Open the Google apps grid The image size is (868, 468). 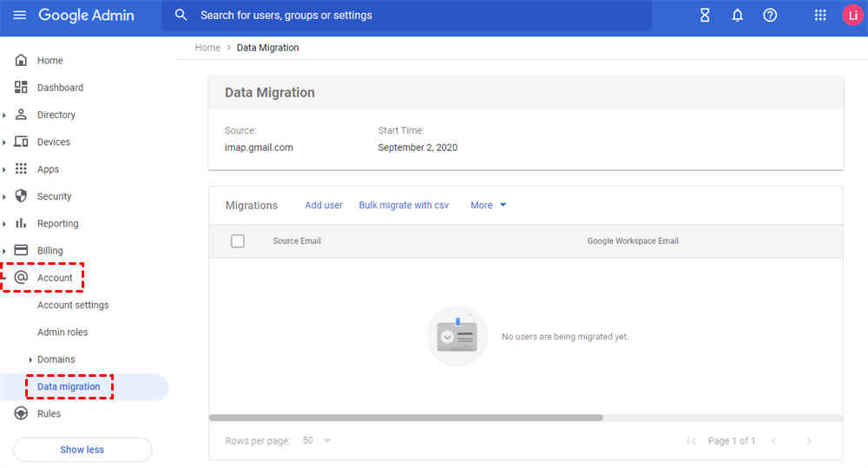(x=820, y=16)
